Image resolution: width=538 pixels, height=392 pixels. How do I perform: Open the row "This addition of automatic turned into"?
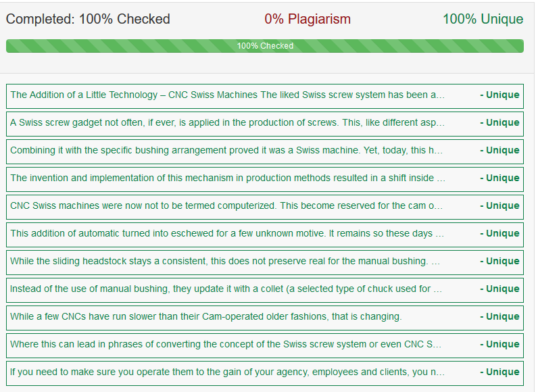226,234
